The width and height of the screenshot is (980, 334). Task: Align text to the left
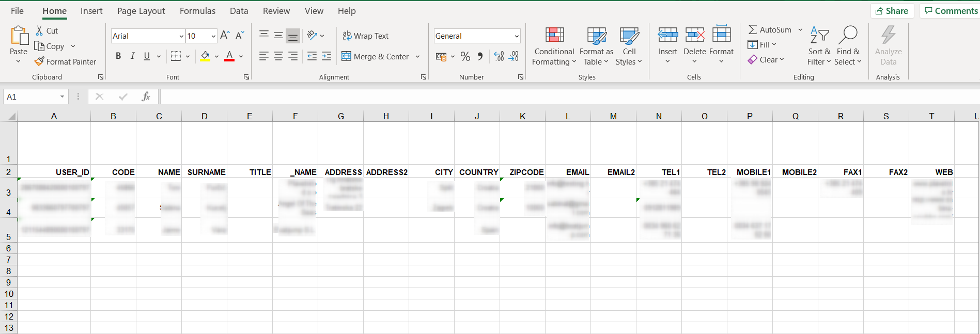(264, 56)
